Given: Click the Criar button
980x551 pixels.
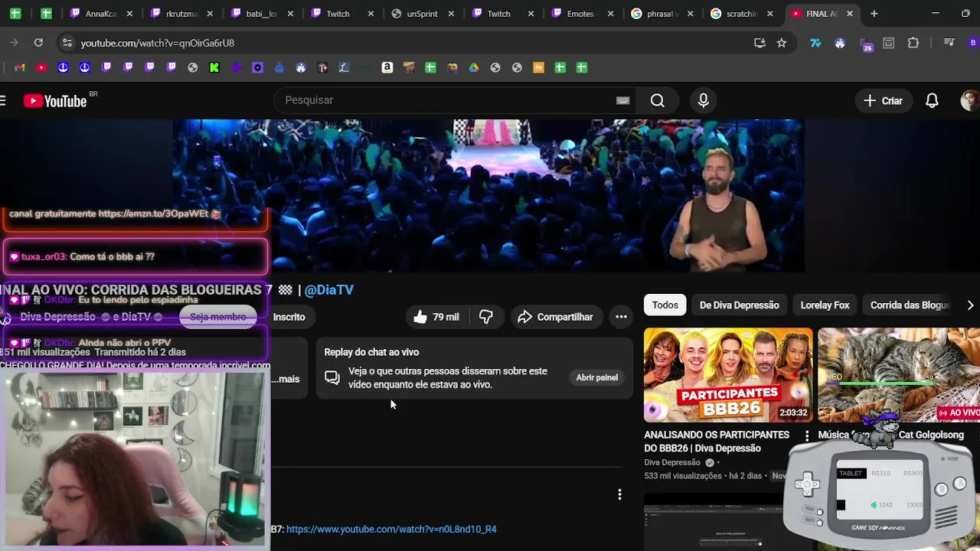Looking at the screenshot, I should click(x=884, y=100).
